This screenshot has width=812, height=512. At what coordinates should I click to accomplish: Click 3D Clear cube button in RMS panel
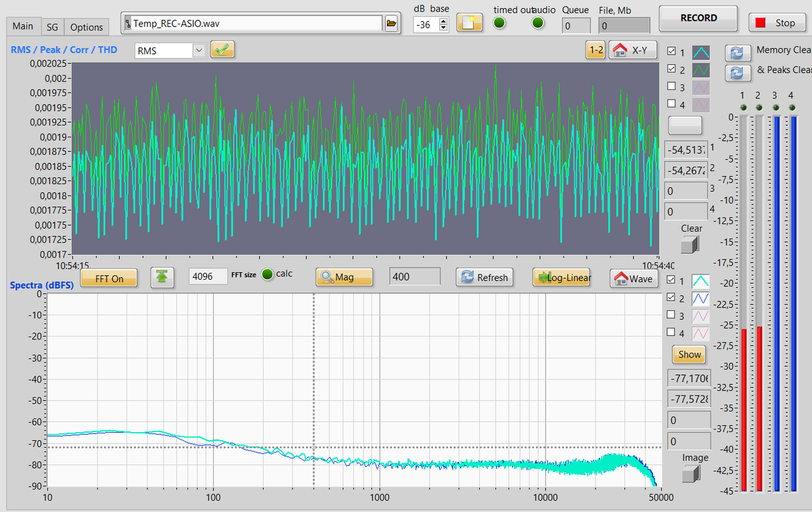(x=691, y=244)
